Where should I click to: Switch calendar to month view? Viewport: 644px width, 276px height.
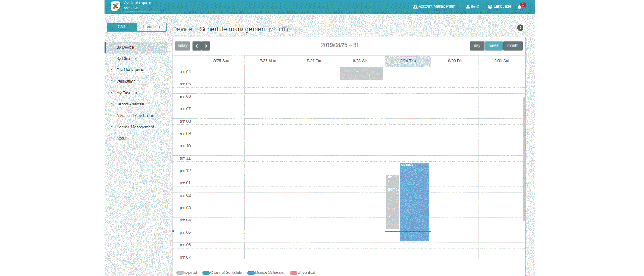(x=513, y=46)
